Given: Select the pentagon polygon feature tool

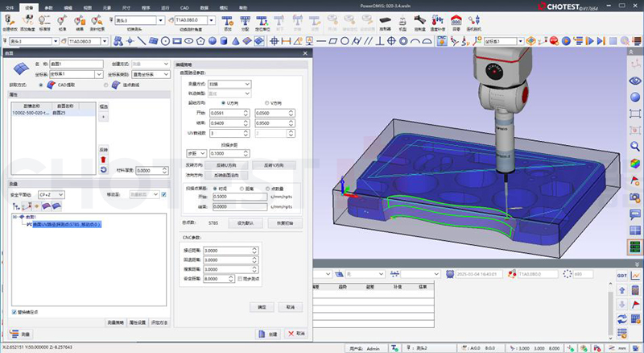Looking at the screenshot, I should click(200, 41).
